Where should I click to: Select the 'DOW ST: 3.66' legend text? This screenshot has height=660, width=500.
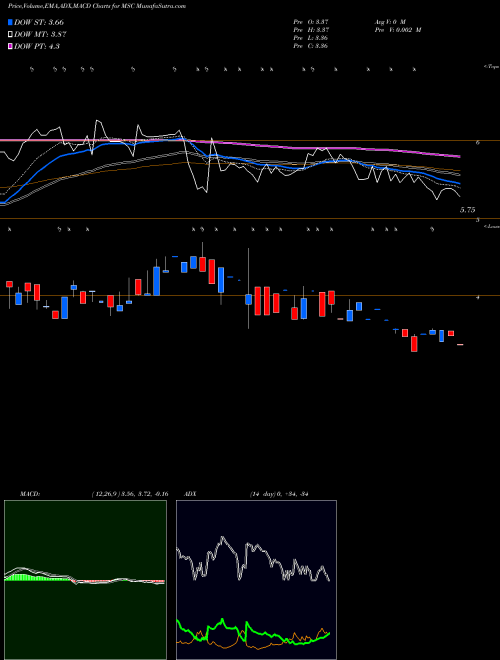coord(39,22)
